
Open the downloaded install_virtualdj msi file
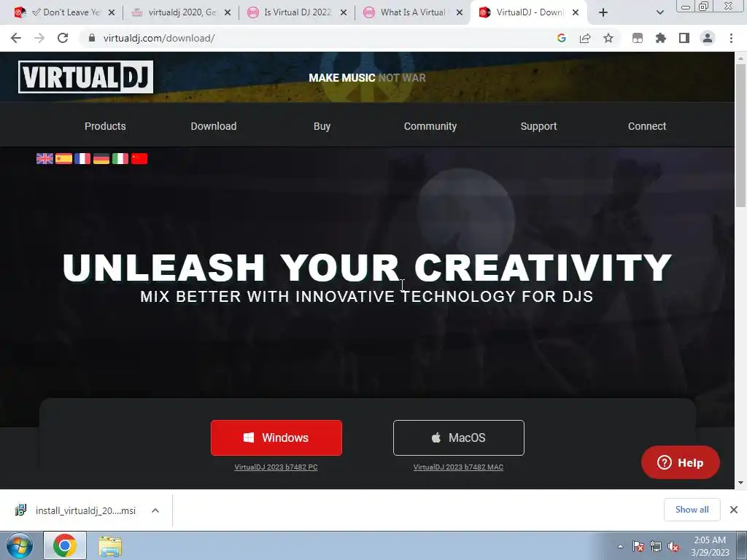tap(76, 510)
